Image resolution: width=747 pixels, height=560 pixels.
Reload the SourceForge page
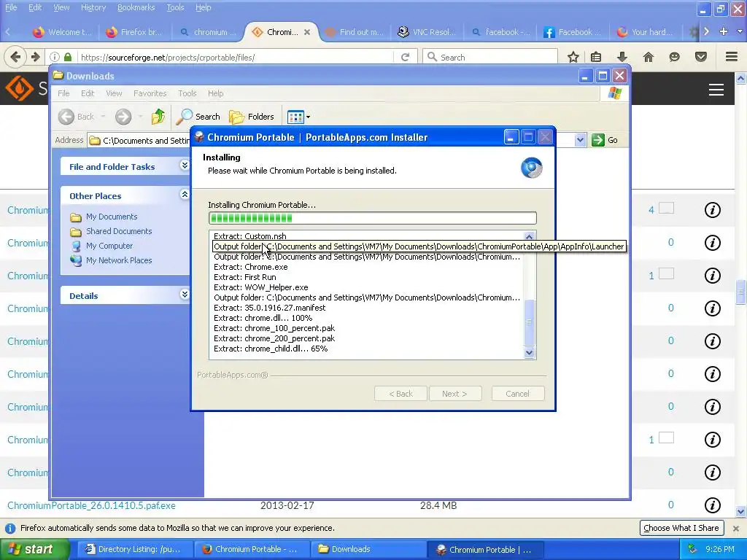pos(406,57)
